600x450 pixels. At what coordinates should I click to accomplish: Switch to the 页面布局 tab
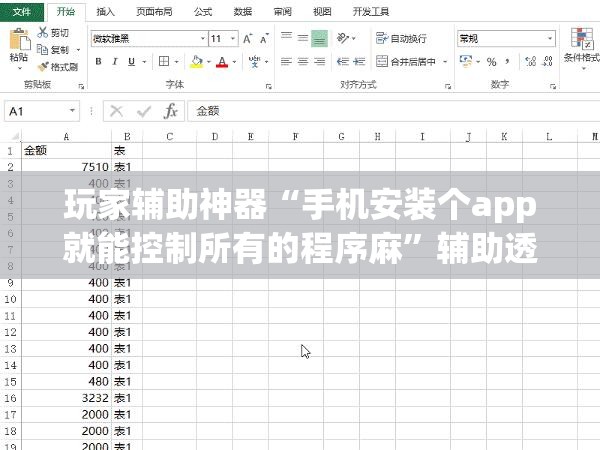[x=154, y=12]
